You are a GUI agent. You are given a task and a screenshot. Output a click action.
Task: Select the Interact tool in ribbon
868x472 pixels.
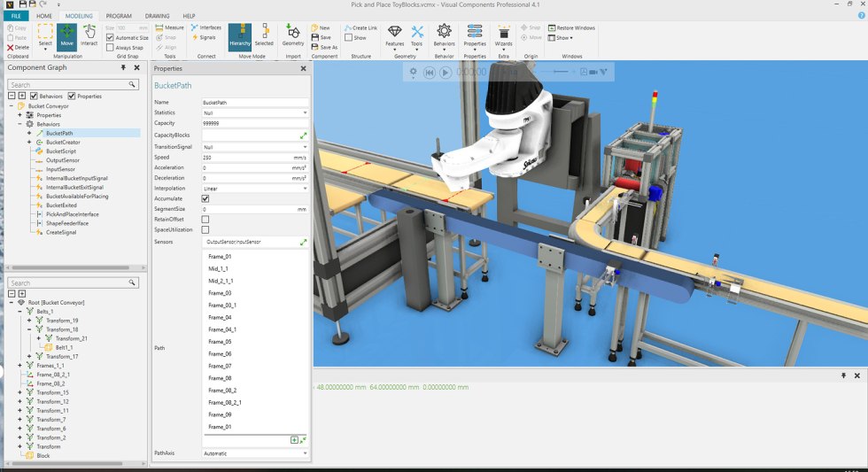89,35
